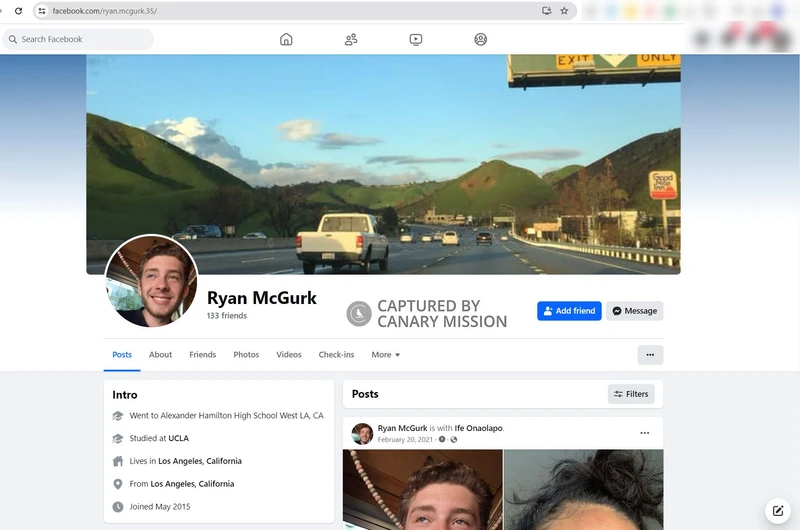Click the Message button
Image resolution: width=800 pixels, height=530 pixels.
click(x=635, y=311)
